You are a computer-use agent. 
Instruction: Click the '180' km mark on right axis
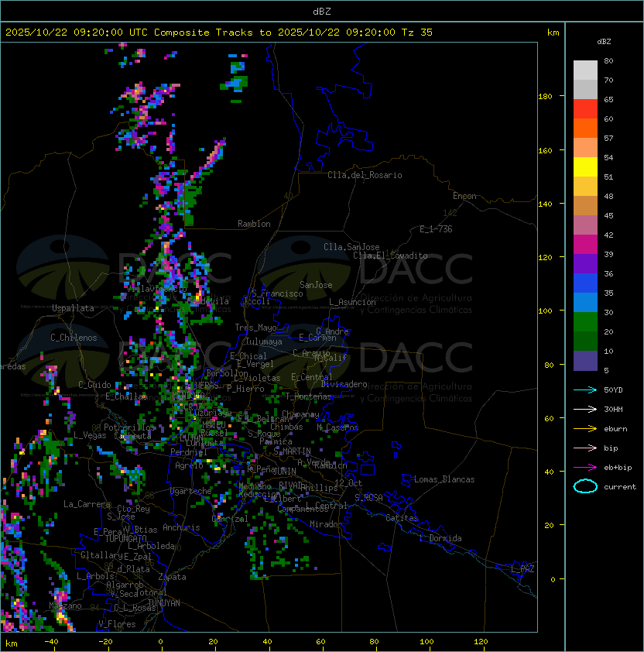pyautogui.click(x=545, y=96)
